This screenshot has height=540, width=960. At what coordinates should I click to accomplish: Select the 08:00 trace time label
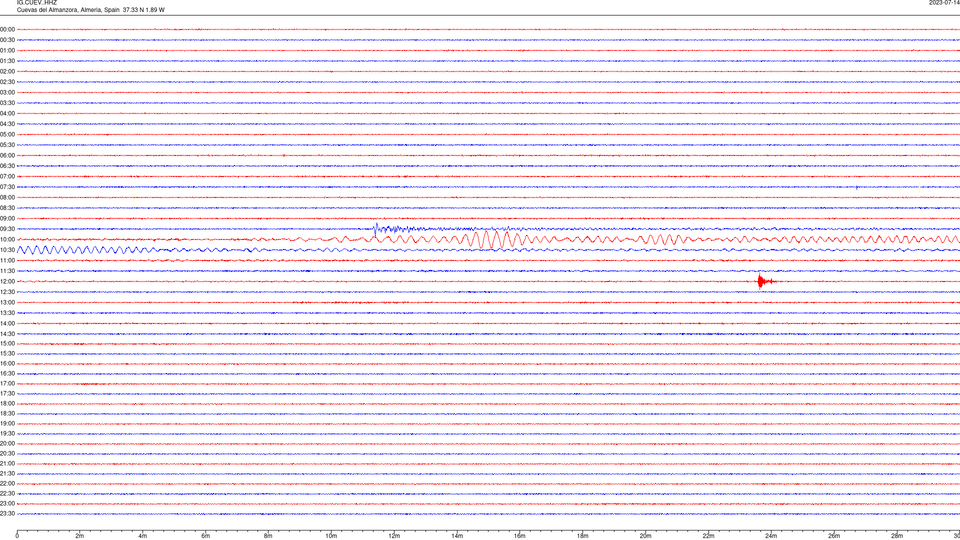7,197
